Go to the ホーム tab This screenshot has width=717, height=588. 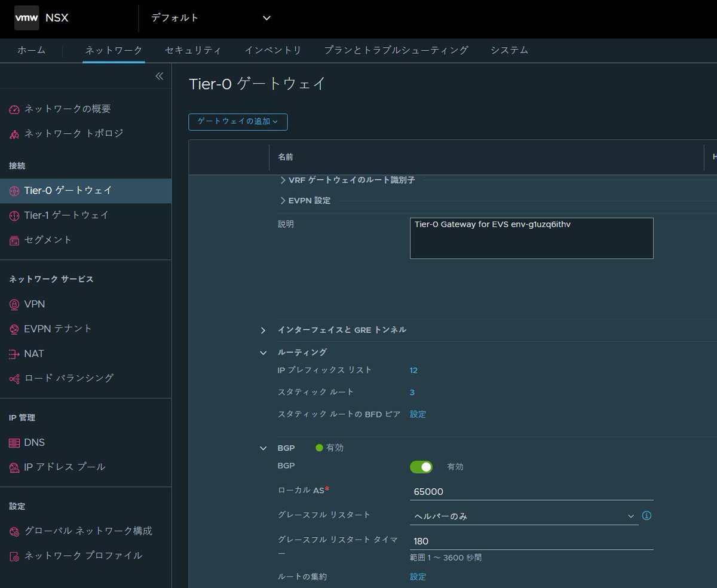point(32,50)
